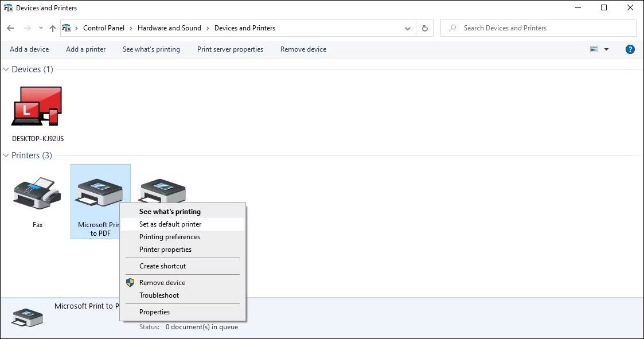Open the Fax printer icon
This screenshot has height=339, width=644.
pyautogui.click(x=37, y=192)
